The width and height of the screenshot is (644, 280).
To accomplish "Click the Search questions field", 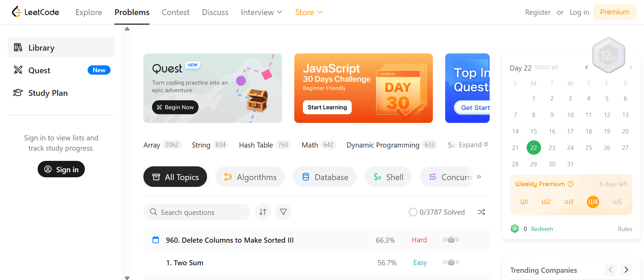I will (197, 212).
